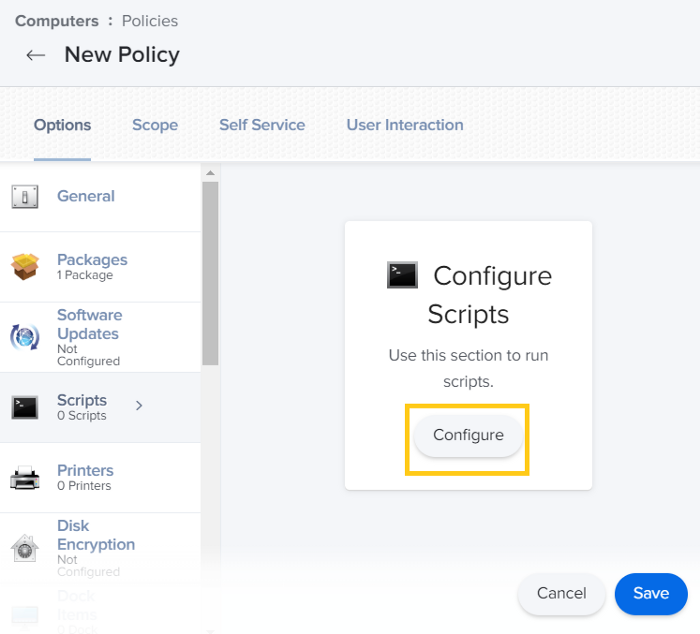Click the Printers icon

[25, 478]
